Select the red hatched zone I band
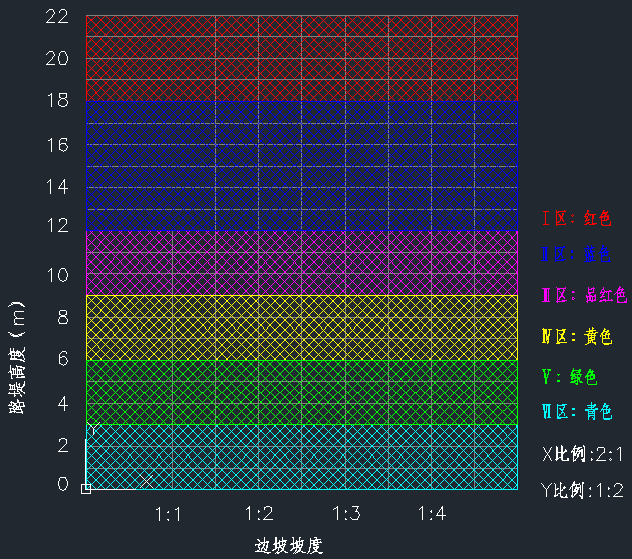Image resolution: width=632 pixels, height=559 pixels. pos(301,58)
